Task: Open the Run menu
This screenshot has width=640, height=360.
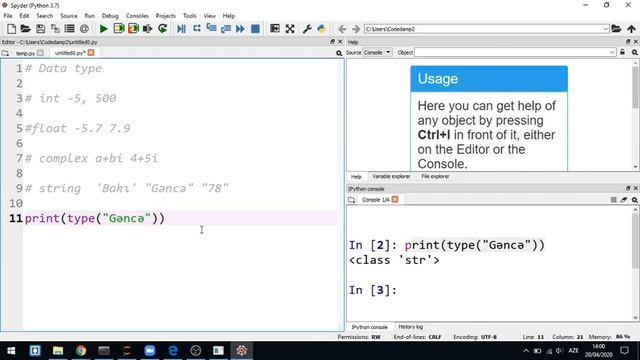Action: pos(89,16)
